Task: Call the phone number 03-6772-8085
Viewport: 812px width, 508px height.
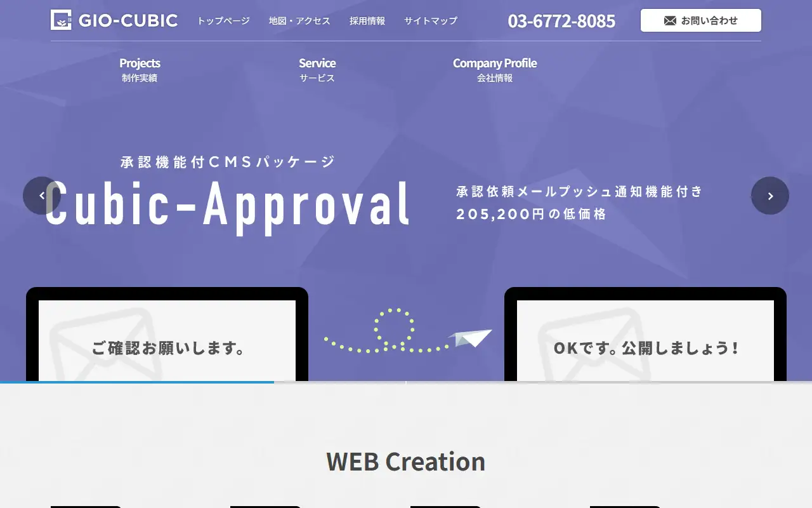Action: [x=561, y=21]
